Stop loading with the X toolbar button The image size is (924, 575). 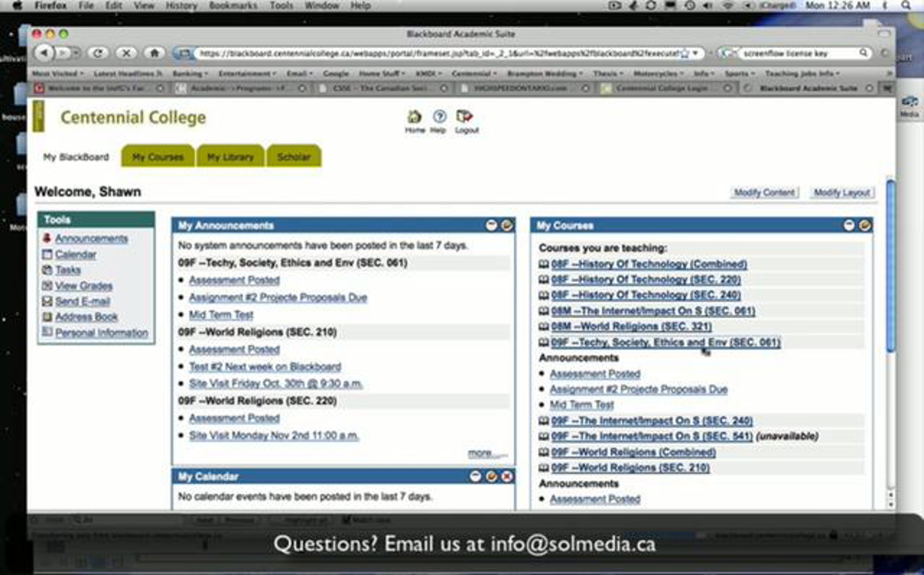pyautogui.click(x=126, y=53)
